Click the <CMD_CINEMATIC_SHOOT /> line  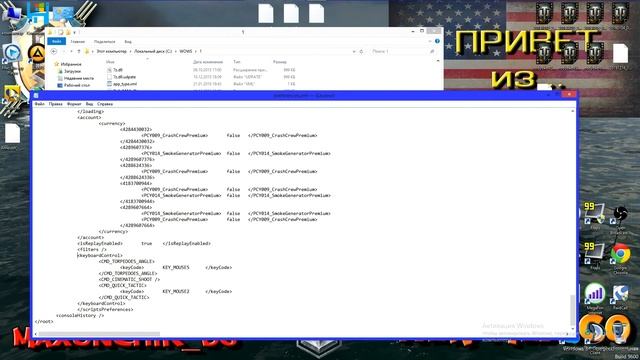pos(129,280)
